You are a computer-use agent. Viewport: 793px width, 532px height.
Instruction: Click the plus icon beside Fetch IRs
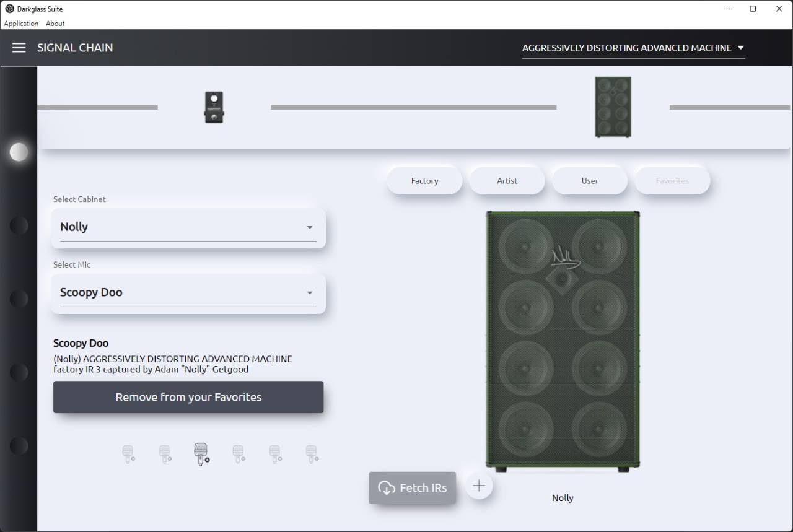coord(479,486)
